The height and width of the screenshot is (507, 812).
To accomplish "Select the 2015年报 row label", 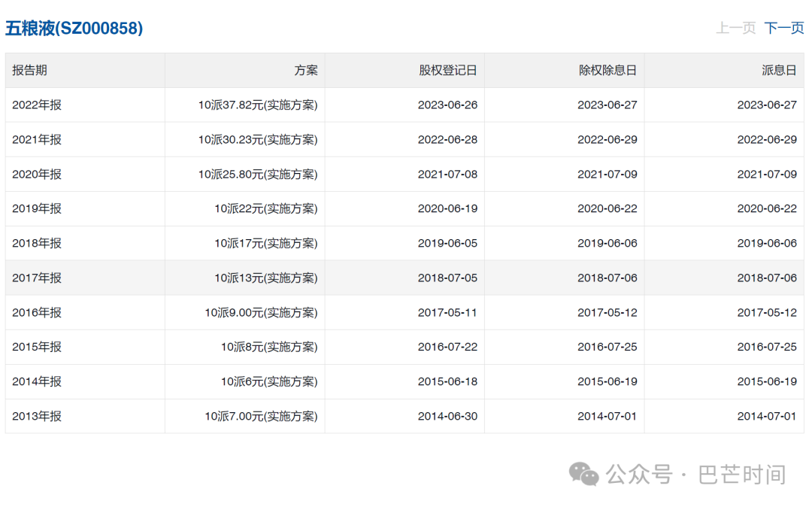I will [37, 347].
